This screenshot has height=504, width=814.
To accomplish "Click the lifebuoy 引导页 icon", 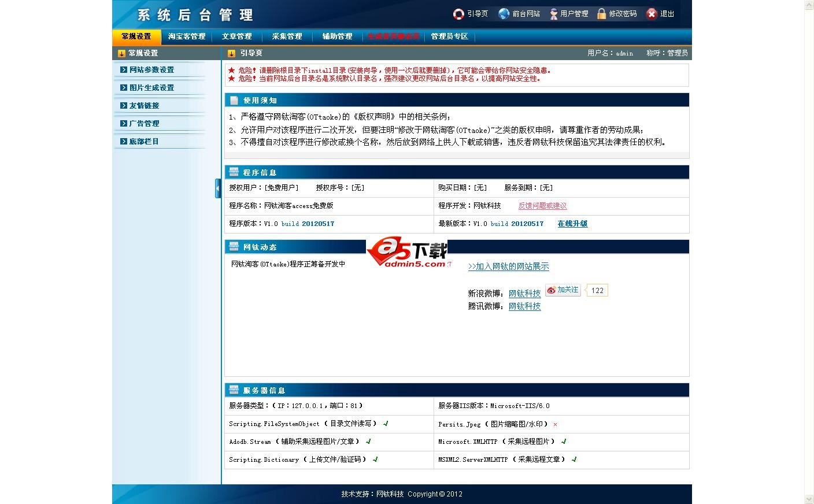I will 458,14.
